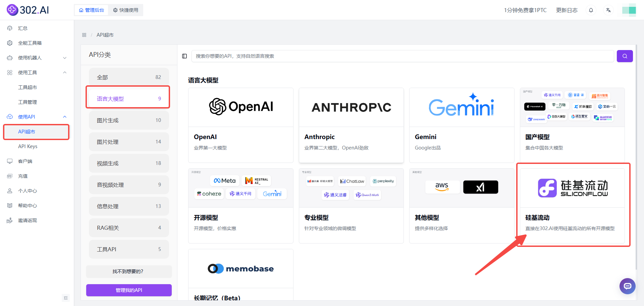Click the 管理我的API button
644x306 pixels.
point(129,290)
